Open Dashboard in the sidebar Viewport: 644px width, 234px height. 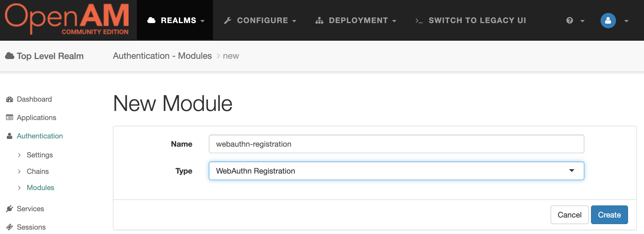pyautogui.click(x=34, y=99)
